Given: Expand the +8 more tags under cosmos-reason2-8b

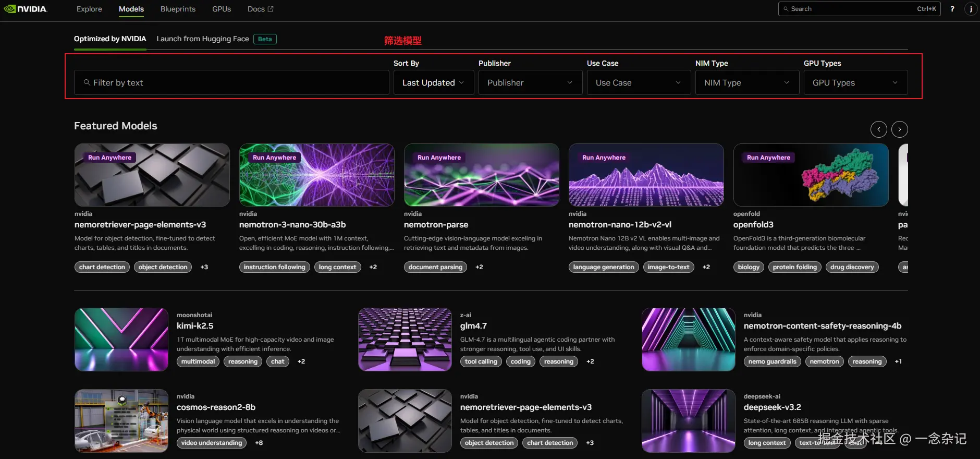Looking at the screenshot, I should pyautogui.click(x=259, y=443).
